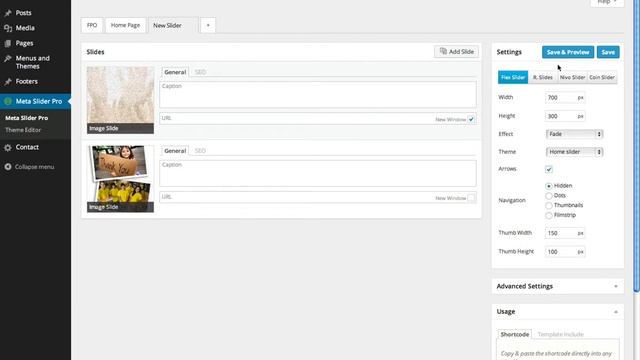Click the Add Slide button
This screenshot has width=640, height=360.
tap(456, 51)
